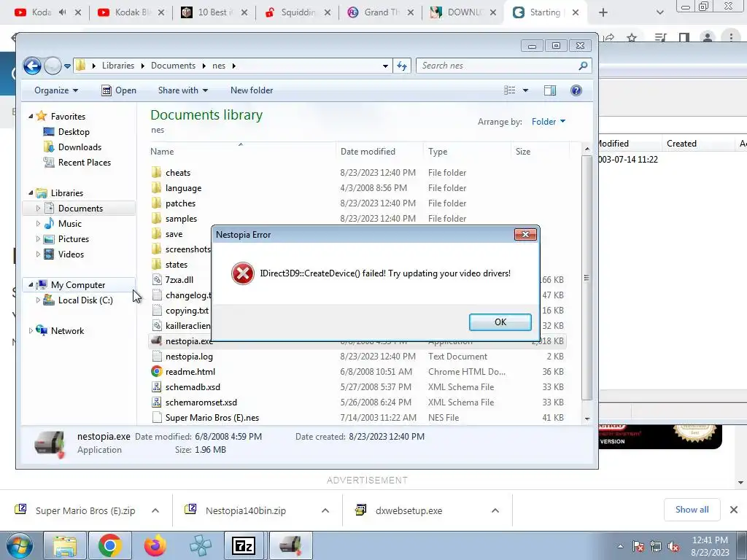747x560 pixels.
Task: Select Desktop under Favorites
Action: (x=74, y=132)
